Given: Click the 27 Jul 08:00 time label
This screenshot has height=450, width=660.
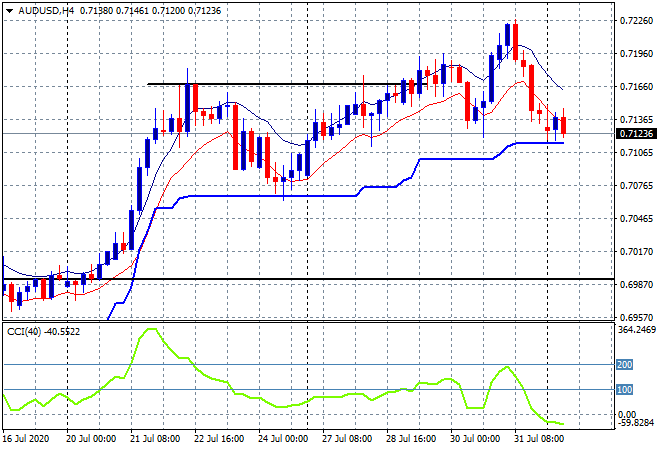Looking at the screenshot, I should pos(347,439).
